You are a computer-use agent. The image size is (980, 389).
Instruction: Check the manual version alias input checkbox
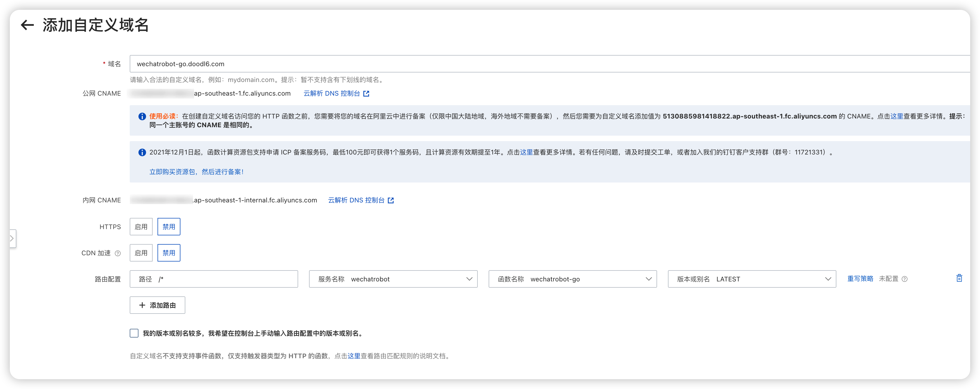(x=134, y=333)
